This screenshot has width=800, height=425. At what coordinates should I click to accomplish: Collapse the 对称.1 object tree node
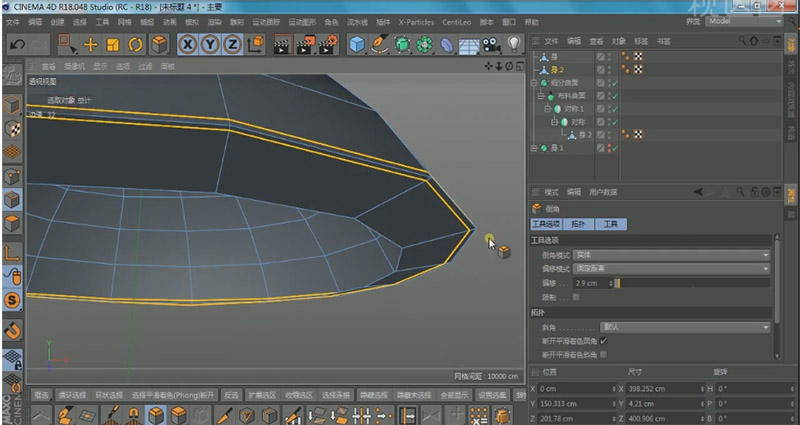pos(547,109)
